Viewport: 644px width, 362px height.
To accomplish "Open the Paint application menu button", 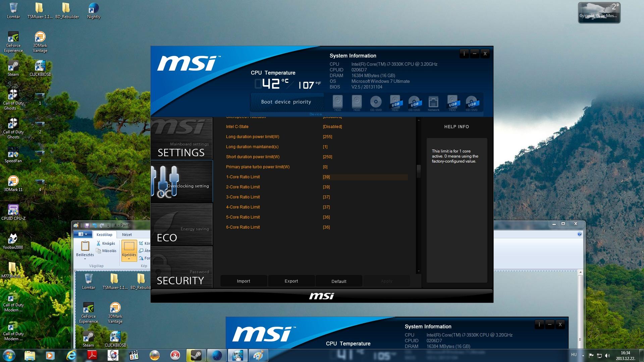I will [83, 234].
